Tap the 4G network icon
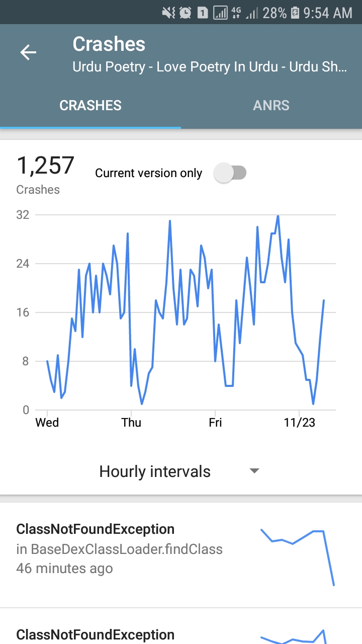Image resolution: width=362 pixels, height=644 pixels. pos(235,13)
